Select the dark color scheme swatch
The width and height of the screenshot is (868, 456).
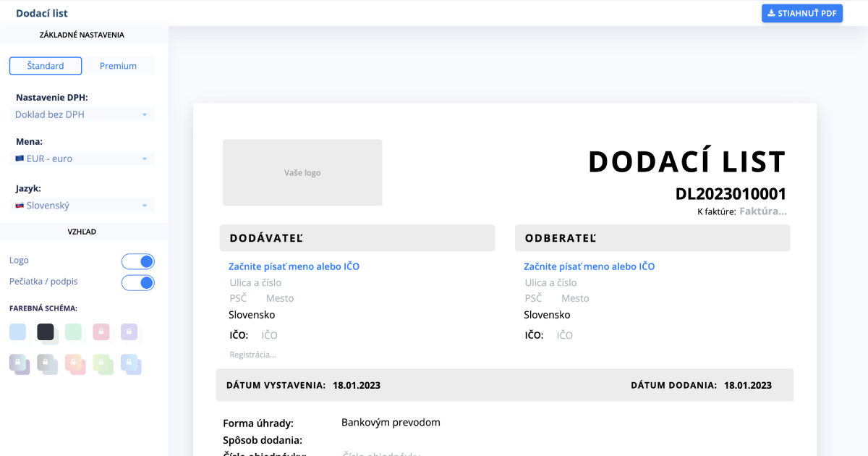(46, 331)
